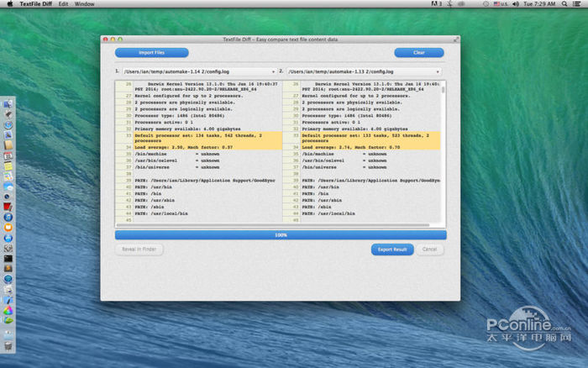Open Messages chat bubble icon in Dock
The width and height of the screenshot is (588, 368).
(x=8, y=187)
